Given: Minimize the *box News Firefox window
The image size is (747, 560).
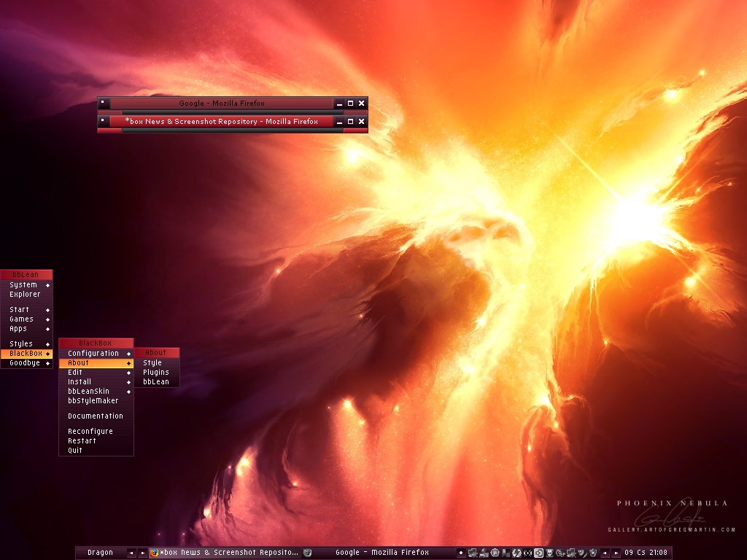Looking at the screenshot, I should (340, 122).
